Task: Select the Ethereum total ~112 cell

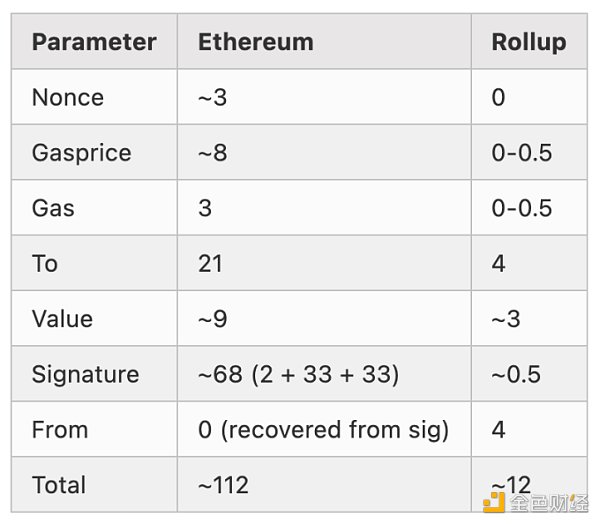Action: (x=223, y=485)
